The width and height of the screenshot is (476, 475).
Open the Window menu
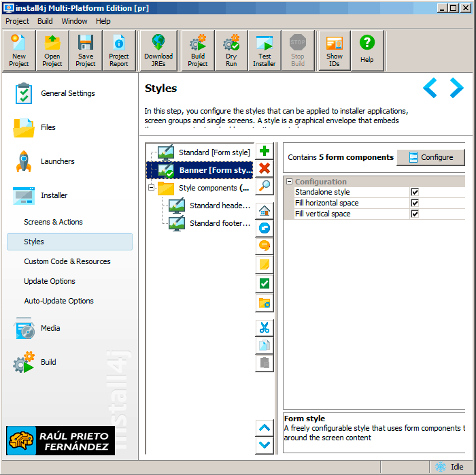(74, 21)
